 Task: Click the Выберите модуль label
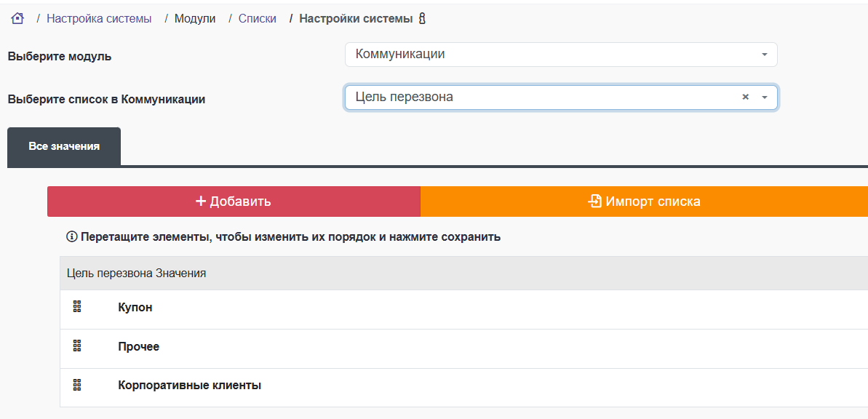point(60,57)
